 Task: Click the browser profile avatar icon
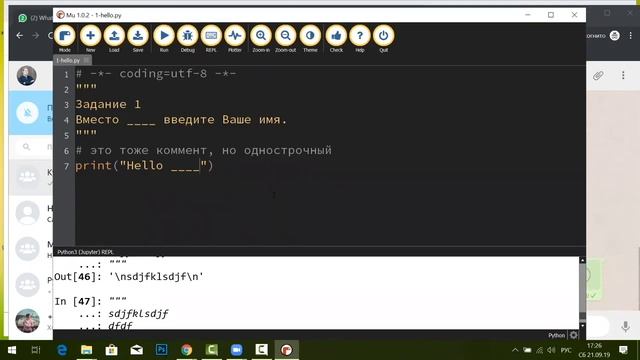click(615, 36)
